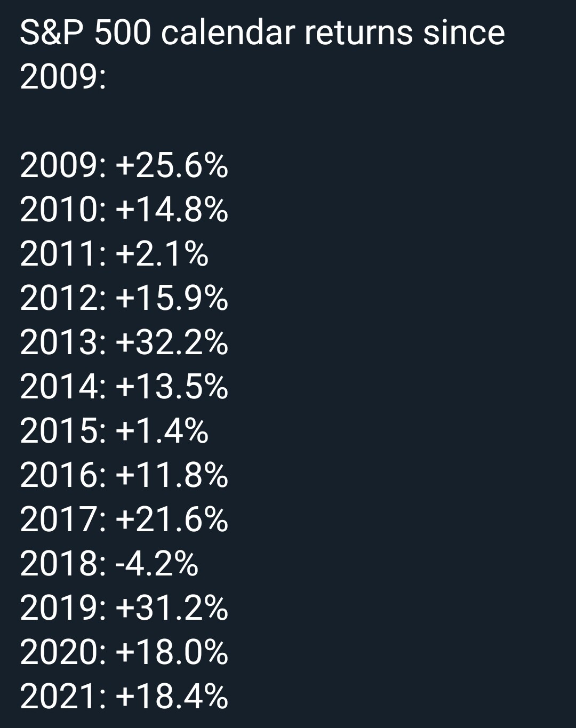Click the +18.4% return value
Screen dimensions: 576x728
pos(172,696)
